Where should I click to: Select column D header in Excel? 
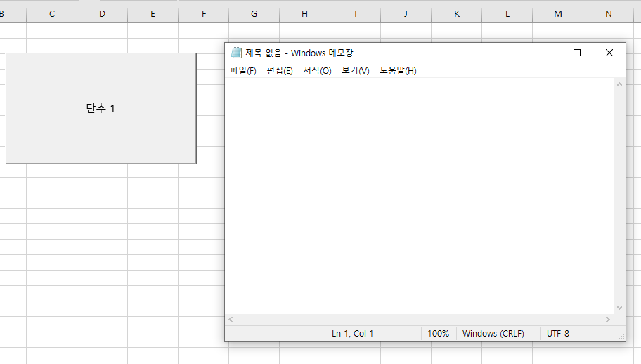(x=102, y=14)
